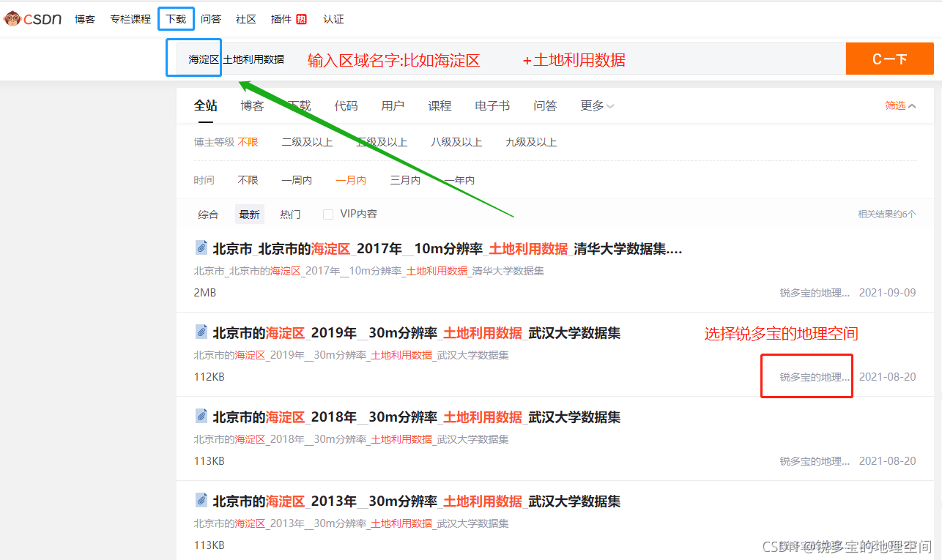This screenshot has height=560, width=942.
Task: Switch to the 电子书 search tab
Action: [x=492, y=106]
